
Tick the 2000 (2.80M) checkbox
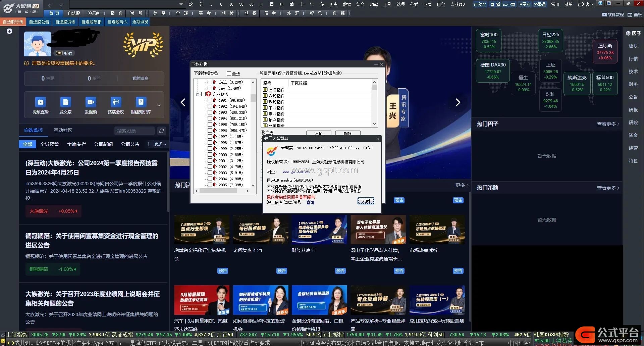210,155
